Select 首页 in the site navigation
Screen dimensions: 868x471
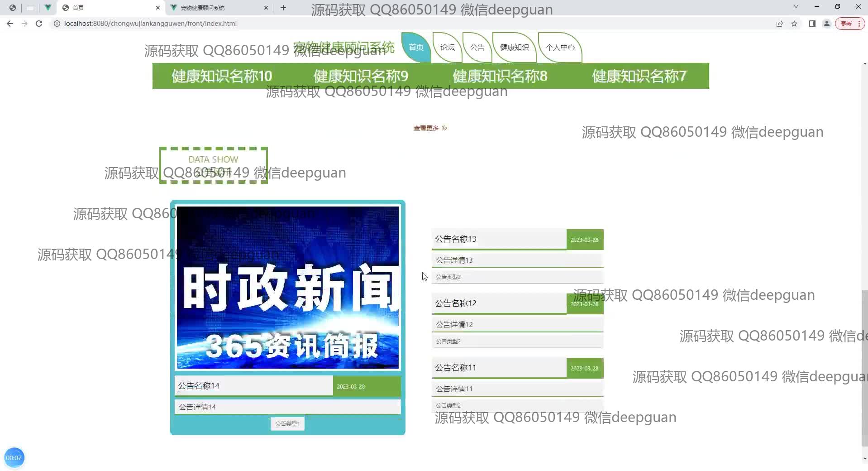(416, 47)
